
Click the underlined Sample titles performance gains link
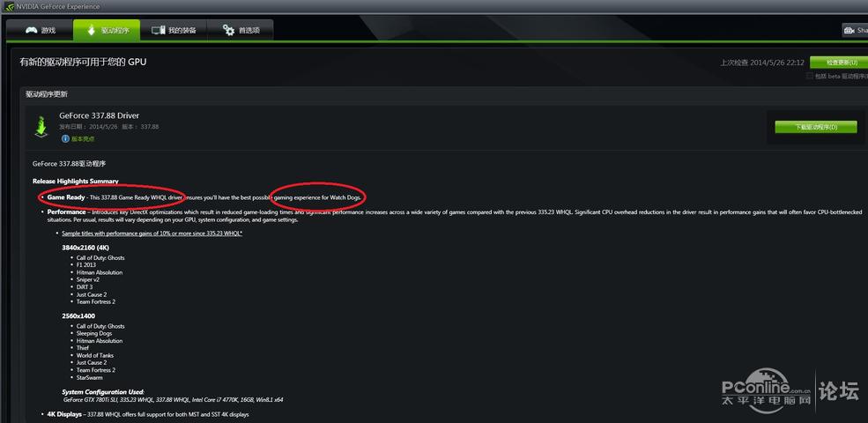pos(152,234)
